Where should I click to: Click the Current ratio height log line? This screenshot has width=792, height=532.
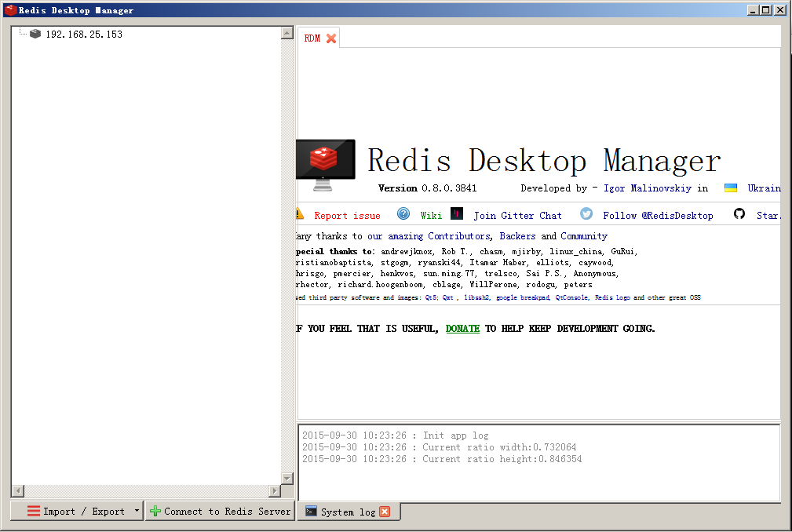(x=442, y=459)
